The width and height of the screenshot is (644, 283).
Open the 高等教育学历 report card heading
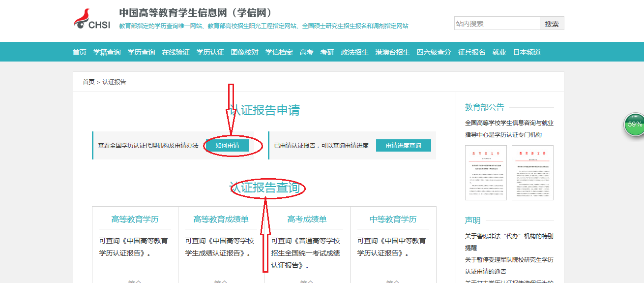[135, 220]
